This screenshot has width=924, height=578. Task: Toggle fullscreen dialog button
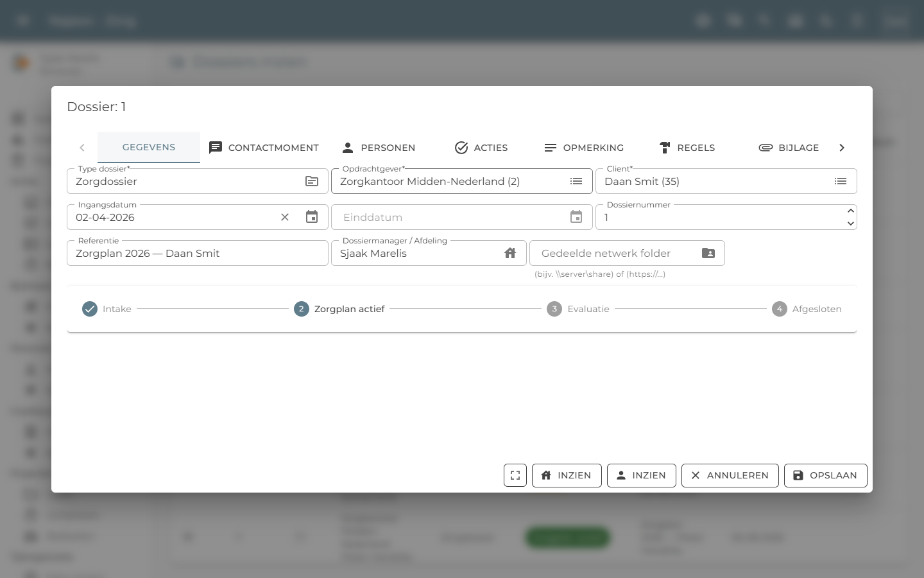(515, 475)
